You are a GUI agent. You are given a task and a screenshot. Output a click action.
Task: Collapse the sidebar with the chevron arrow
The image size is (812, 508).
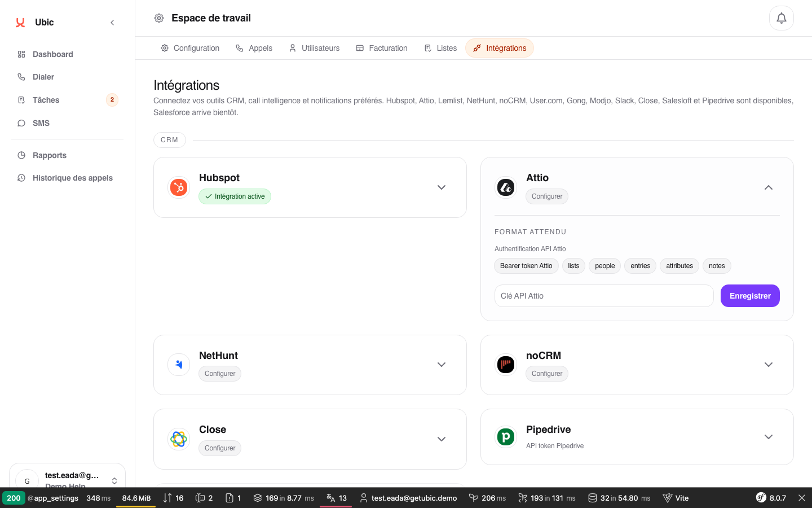(112, 23)
